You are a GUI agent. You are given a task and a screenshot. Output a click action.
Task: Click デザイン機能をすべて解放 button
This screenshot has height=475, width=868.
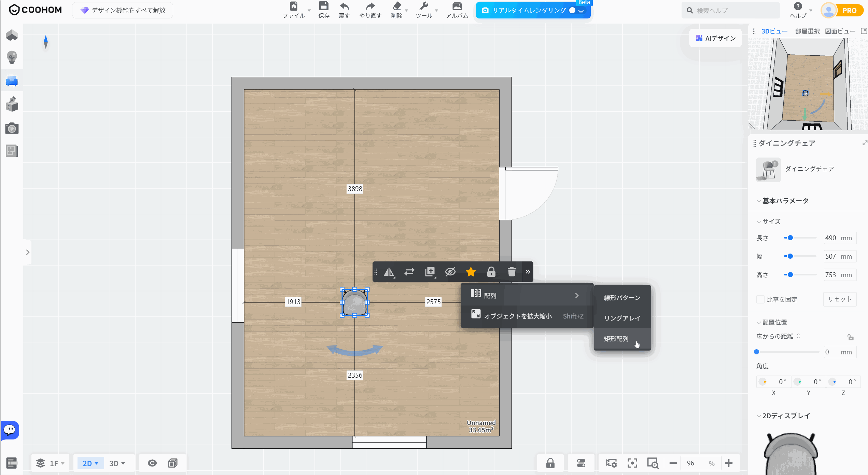point(123,10)
